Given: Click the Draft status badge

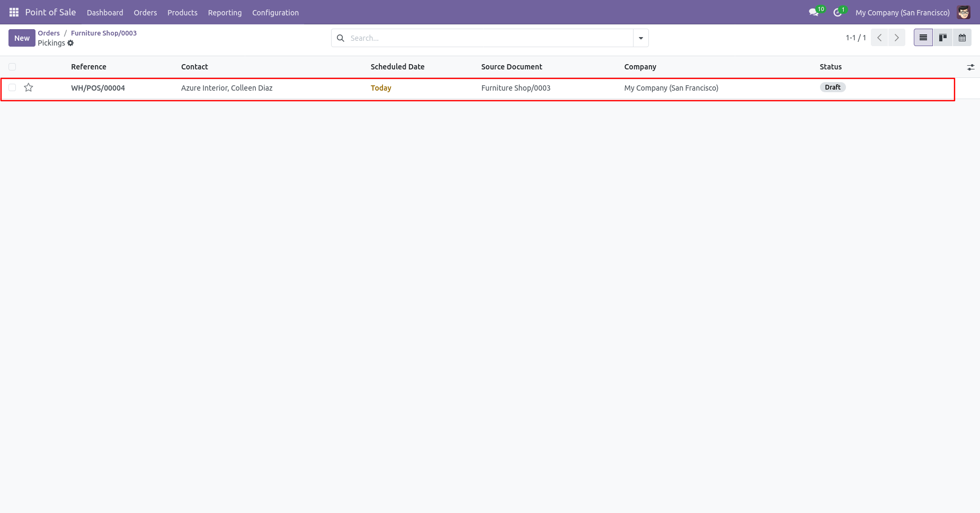Looking at the screenshot, I should [x=832, y=87].
